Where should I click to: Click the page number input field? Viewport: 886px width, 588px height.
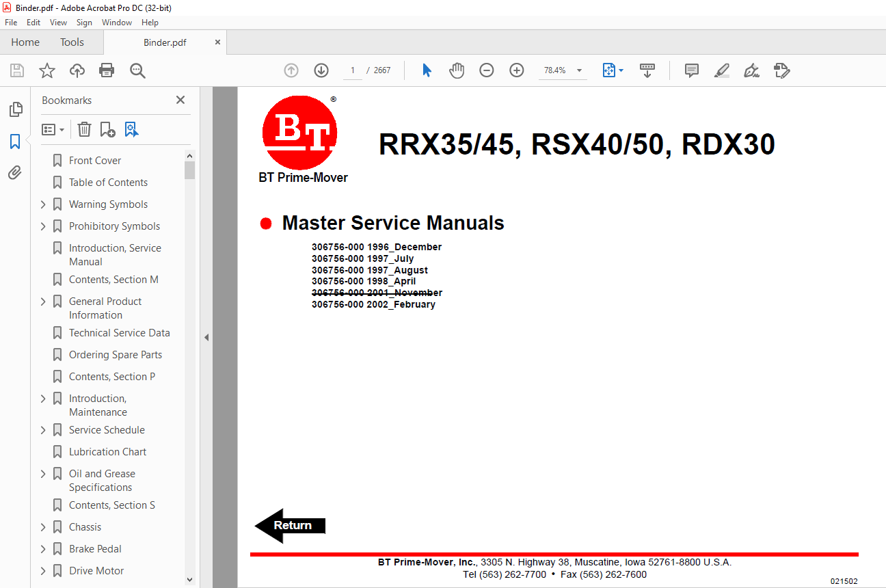click(353, 70)
